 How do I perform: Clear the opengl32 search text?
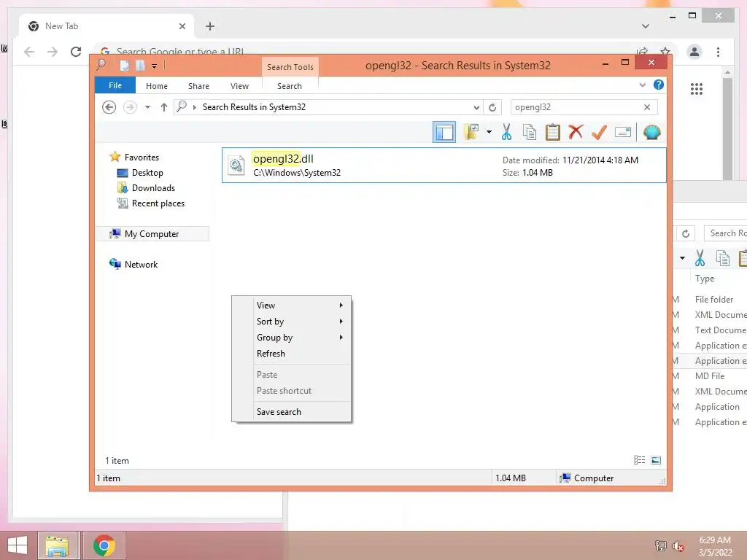647,107
